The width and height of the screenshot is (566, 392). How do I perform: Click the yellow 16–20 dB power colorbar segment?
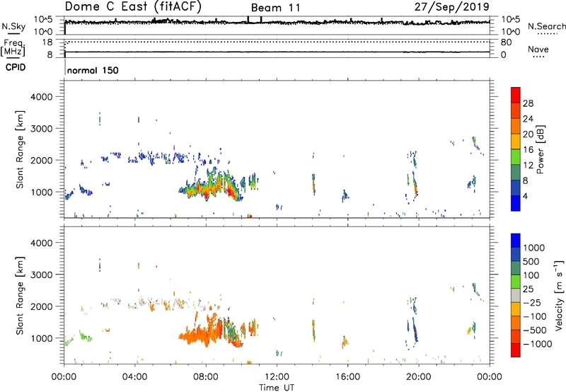pos(516,142)
